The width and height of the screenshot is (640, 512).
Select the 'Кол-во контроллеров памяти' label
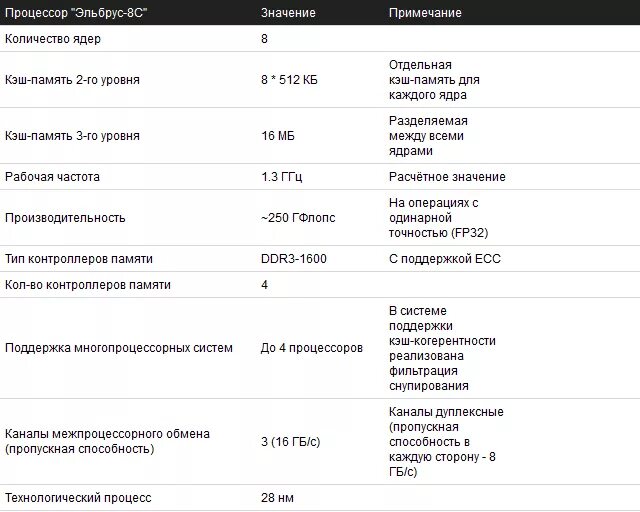click(x=88, y=285)
